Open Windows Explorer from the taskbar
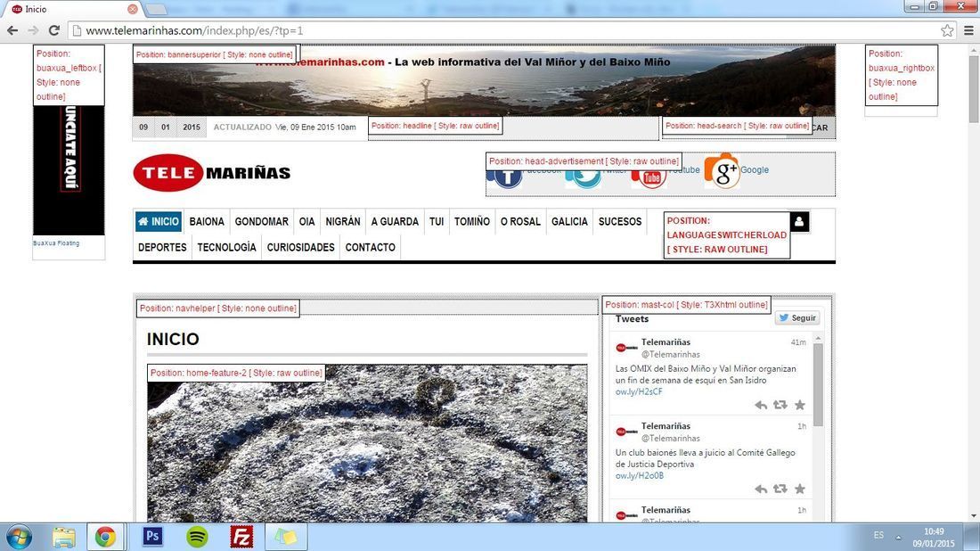980x551 pixels. 64,537
